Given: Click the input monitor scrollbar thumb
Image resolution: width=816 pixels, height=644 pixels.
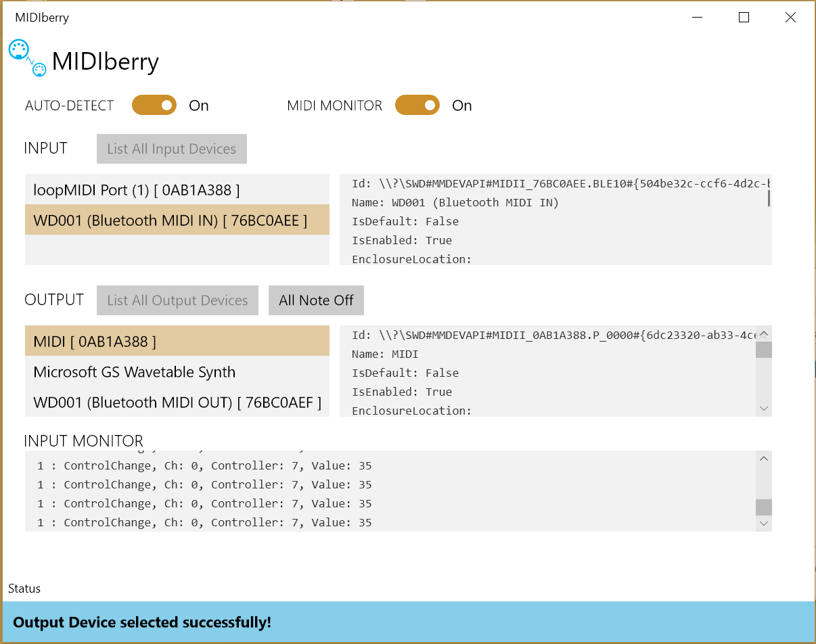Looking at the screenshot, I should click(764, 507).
